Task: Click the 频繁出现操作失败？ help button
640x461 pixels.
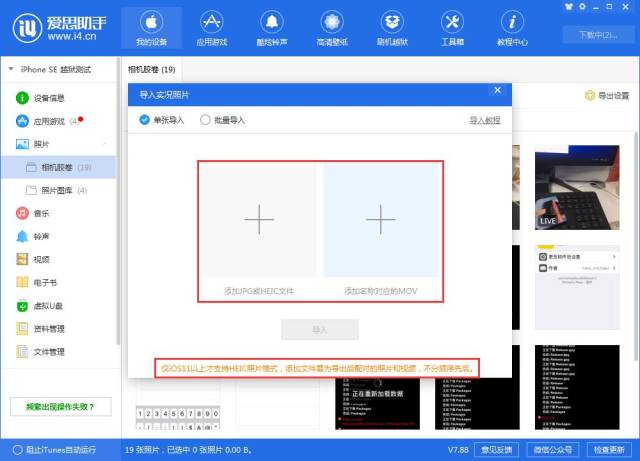Action: [60, 407]
